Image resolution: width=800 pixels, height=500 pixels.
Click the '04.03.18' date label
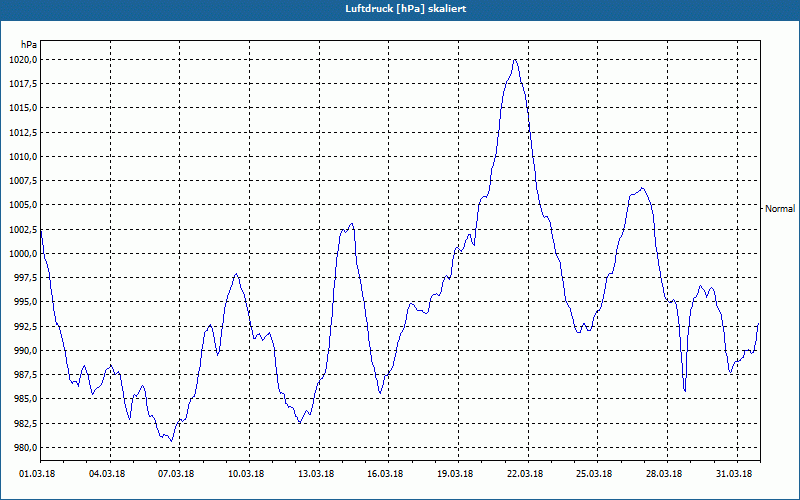[x=107, y=474]
